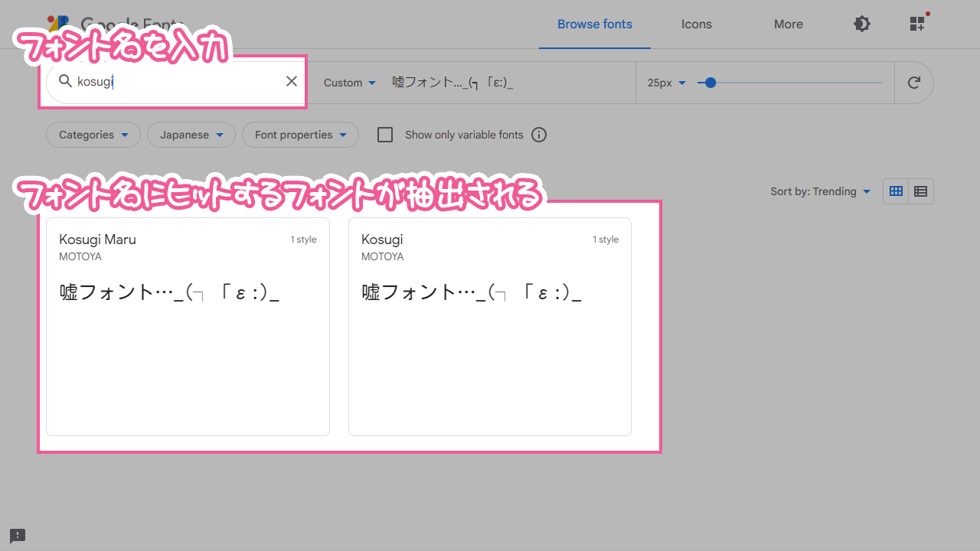Click '1 style' on the Kosugi card
This screenshot has height=551, width=980.
pyautogui.click(x=606, y=240)
